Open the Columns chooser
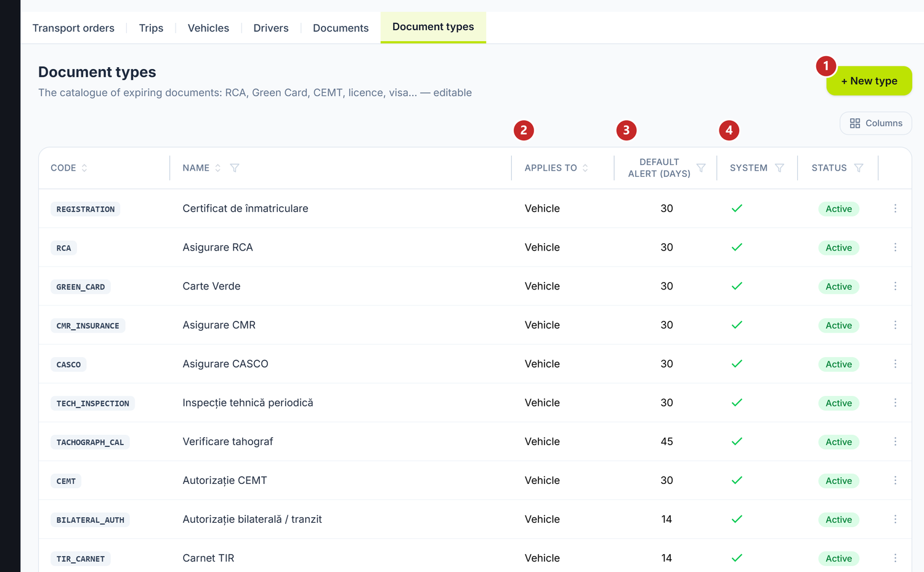 coord(876,123)
